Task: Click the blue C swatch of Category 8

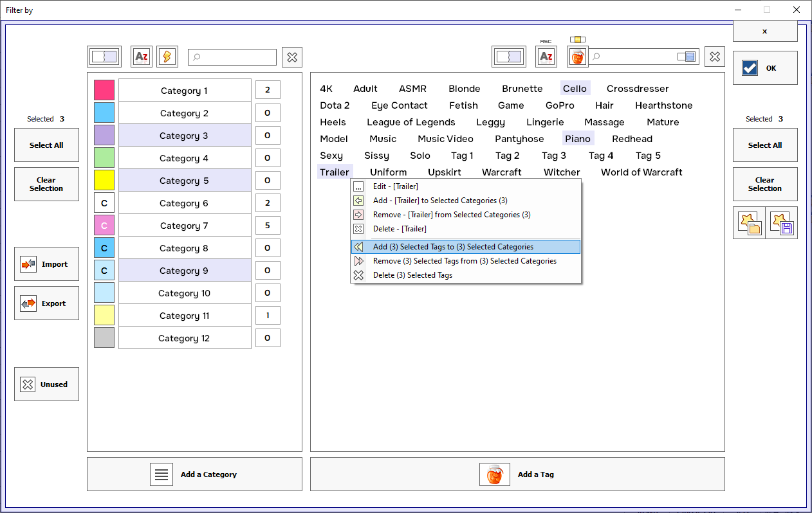Action: point(104,248)
